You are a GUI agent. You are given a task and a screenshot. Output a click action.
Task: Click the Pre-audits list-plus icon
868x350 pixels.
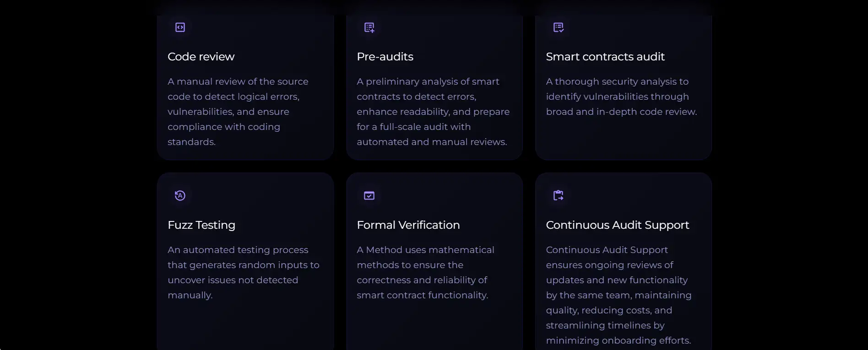(369, 27)
